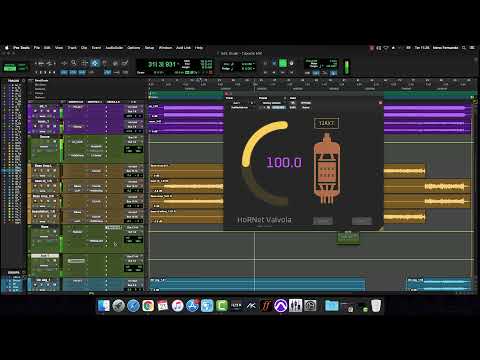Open the Tracks list options menu icon
The width and height of the screenshot is (480, 360).
tap(23, 81)
